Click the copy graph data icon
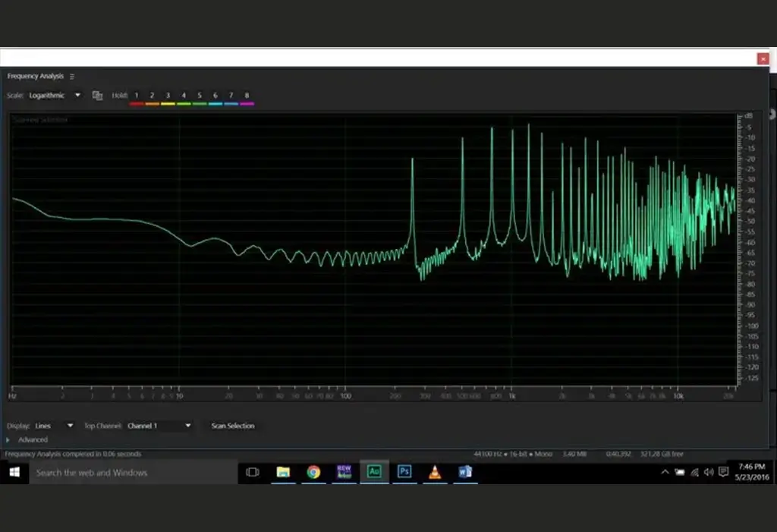The width and height of the screenshot is (777, 532). 98,95
